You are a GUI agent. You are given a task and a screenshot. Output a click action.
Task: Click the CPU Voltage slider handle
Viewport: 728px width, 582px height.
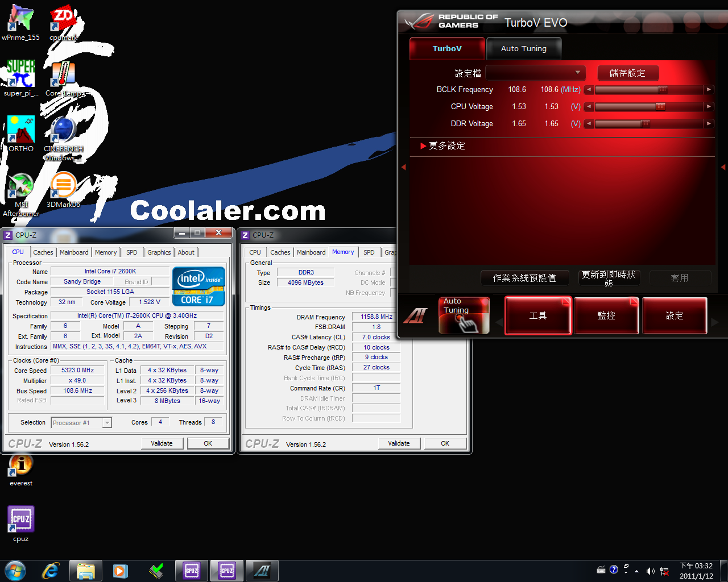660,107
